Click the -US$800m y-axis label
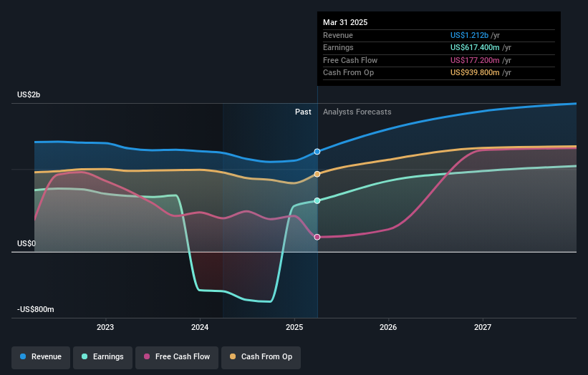Screen dimensions: 588x375 tap(36, 309)
